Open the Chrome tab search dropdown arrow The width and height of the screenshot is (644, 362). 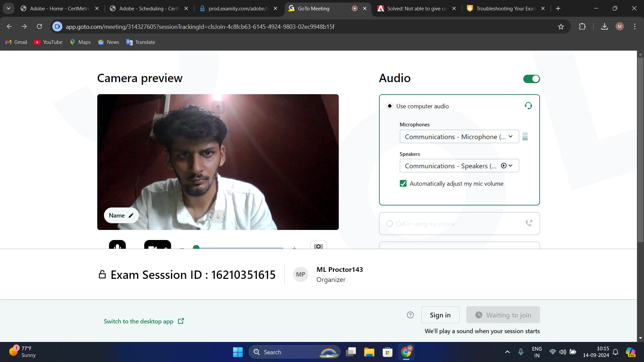(8, 8)
